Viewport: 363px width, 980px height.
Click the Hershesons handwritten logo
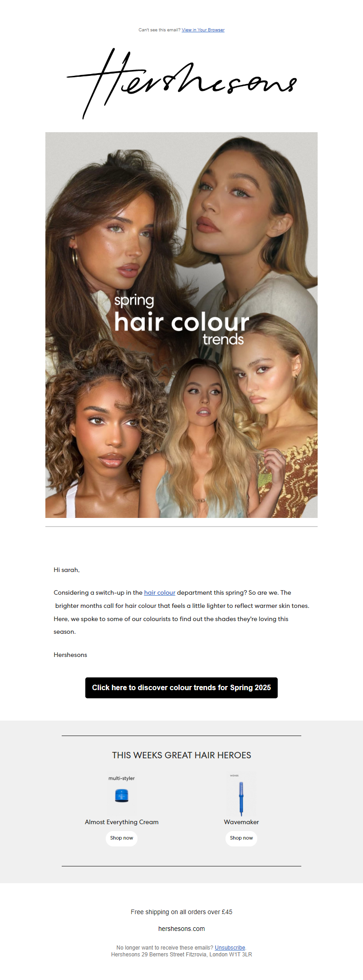coord(181,84)
